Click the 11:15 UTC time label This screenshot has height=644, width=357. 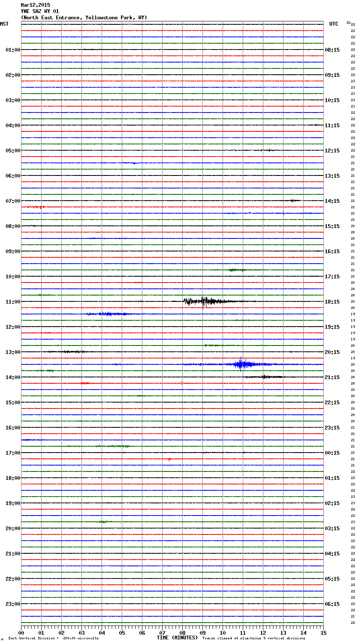click(x=332, y=126)
